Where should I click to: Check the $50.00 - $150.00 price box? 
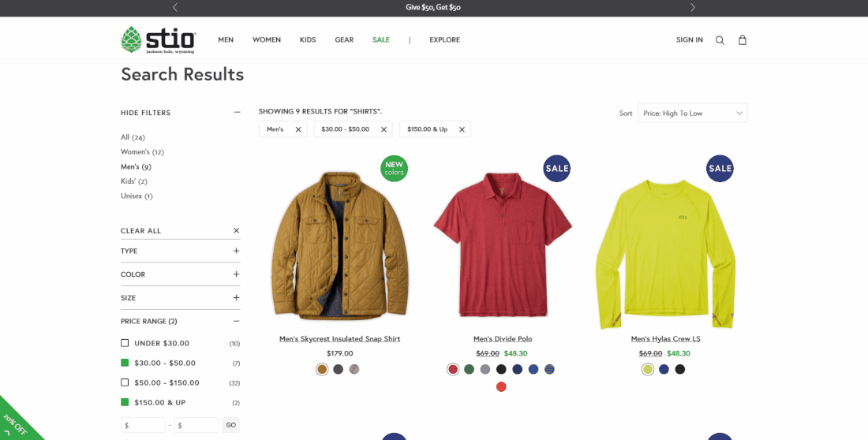125,382
